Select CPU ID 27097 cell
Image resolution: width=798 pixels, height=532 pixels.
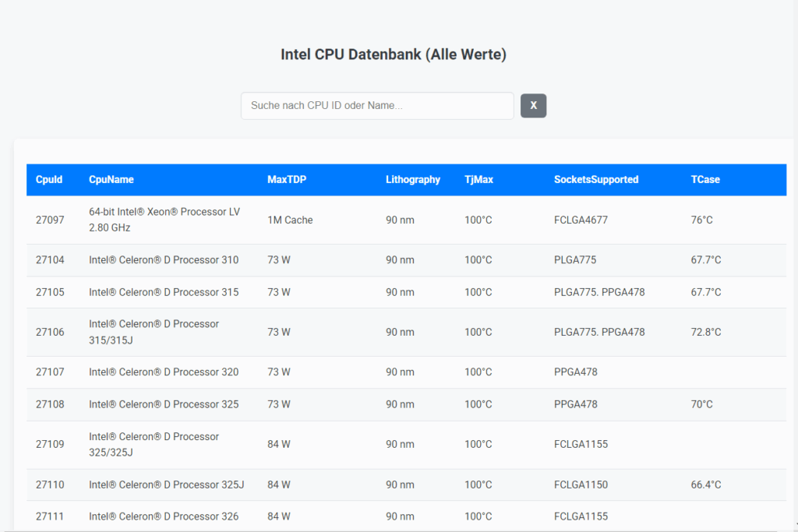tap(50, 220)
